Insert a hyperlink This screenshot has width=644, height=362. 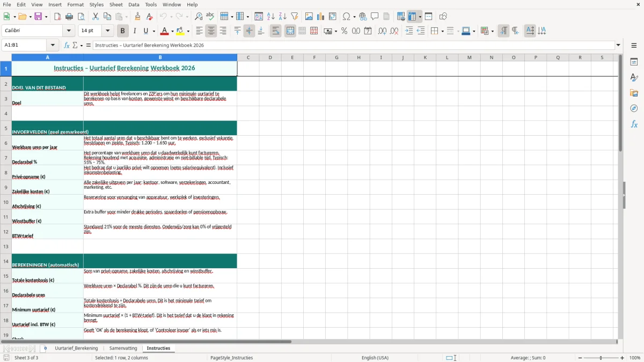[x=363, y=17]
